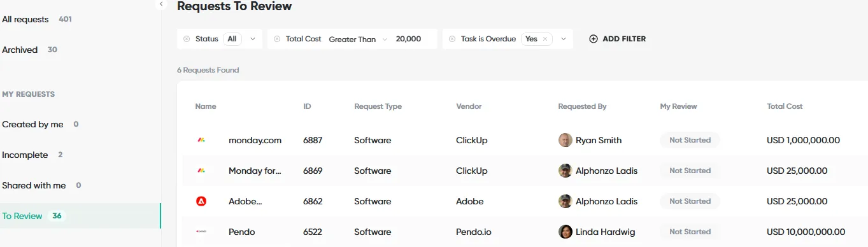Select the To Review sidebar item
Image resolution: width=868 pixels, height=247 pixels.
(80, 216)
